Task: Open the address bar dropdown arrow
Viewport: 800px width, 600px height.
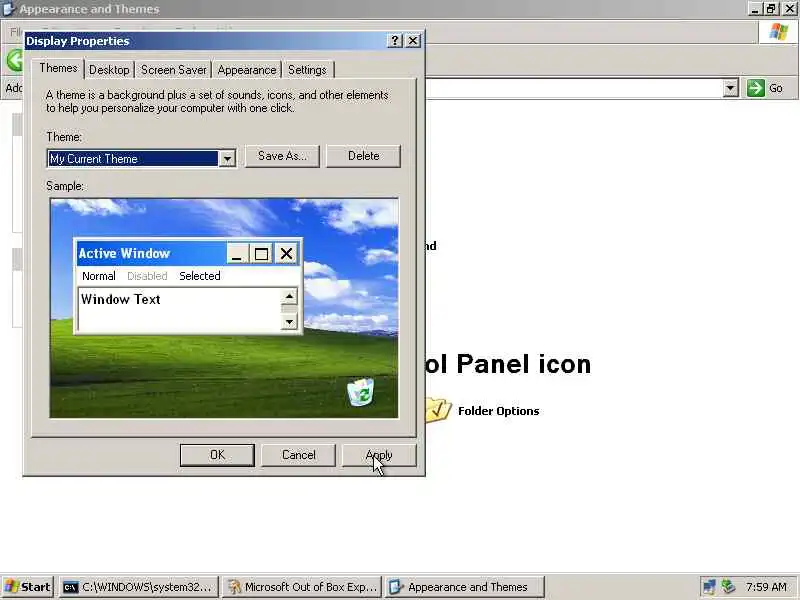Action: point(730,88)
